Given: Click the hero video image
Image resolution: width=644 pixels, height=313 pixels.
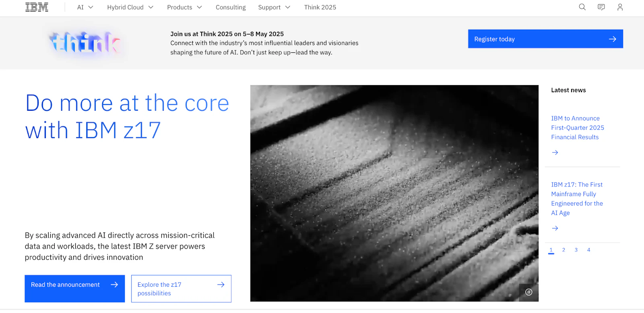Looking at the screenshot, I should pos(394,193).
